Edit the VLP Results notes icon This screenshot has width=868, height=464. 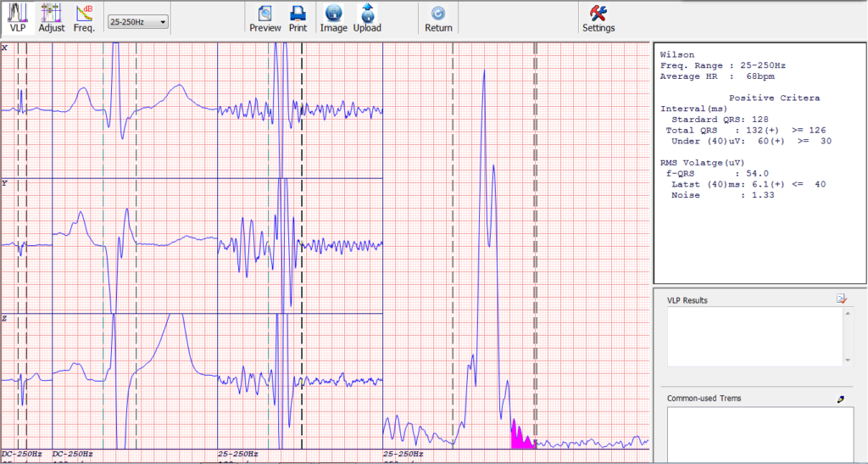(x=842, y=299)
